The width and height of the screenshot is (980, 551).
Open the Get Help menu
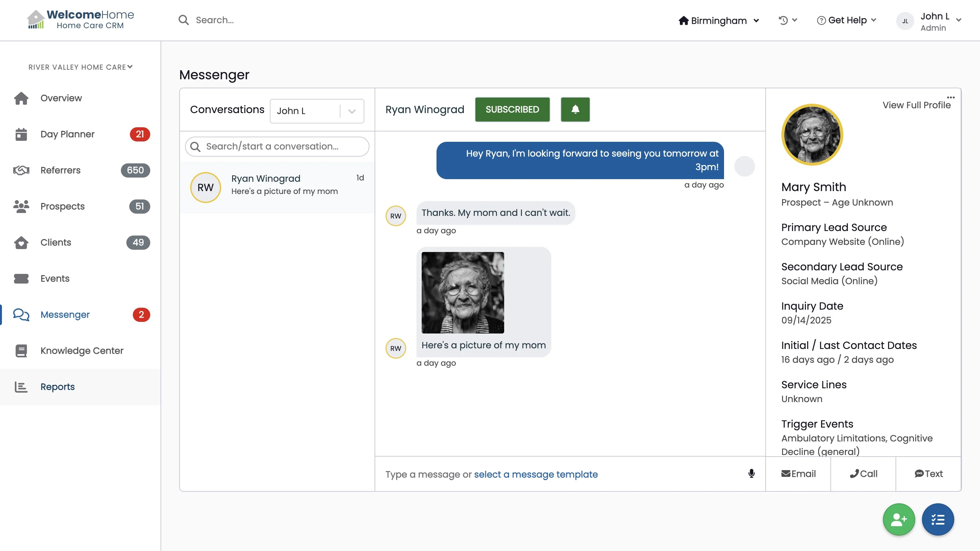click(x=847, y=20)
